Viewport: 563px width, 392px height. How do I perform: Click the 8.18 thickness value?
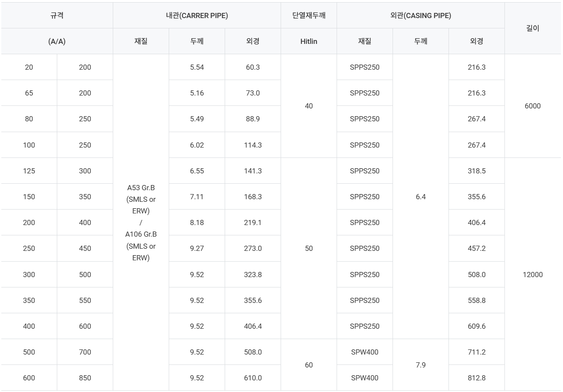click(197, 222)
